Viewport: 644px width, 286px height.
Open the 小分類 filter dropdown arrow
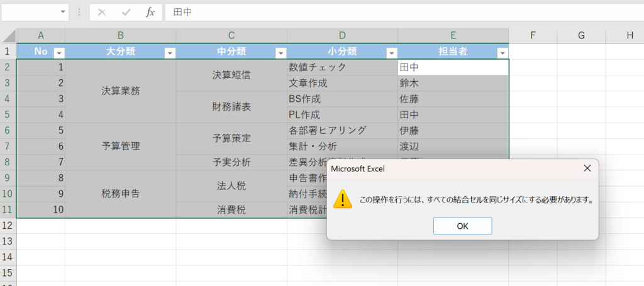coord(391,53)
